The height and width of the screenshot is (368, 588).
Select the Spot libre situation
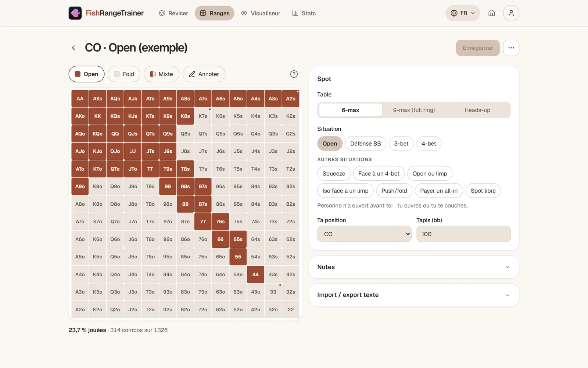click(x=483, y=191)
